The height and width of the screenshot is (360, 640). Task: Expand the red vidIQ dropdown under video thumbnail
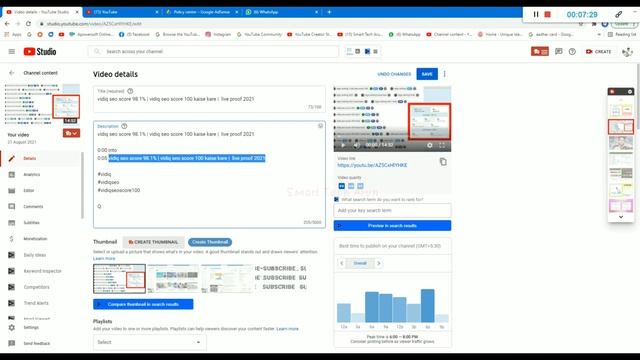pos(71,133)
